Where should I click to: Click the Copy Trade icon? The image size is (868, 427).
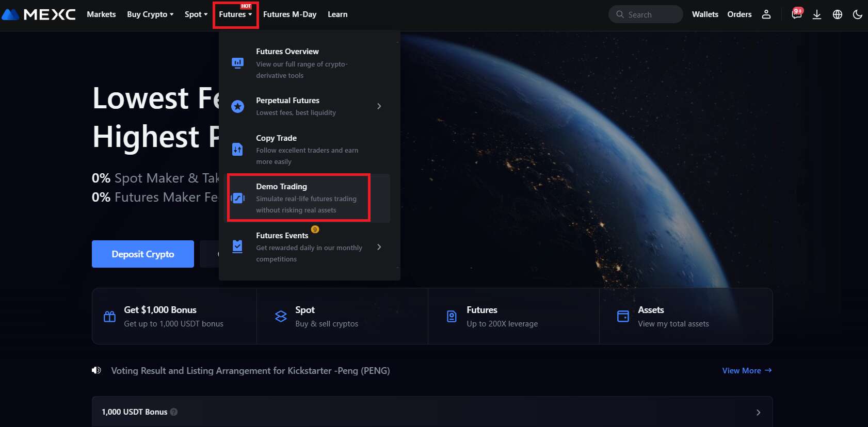point(237,149)
